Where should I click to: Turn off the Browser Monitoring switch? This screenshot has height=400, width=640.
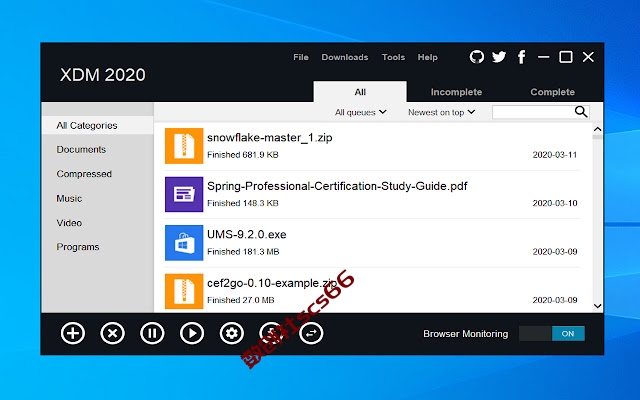pos(551,333)
